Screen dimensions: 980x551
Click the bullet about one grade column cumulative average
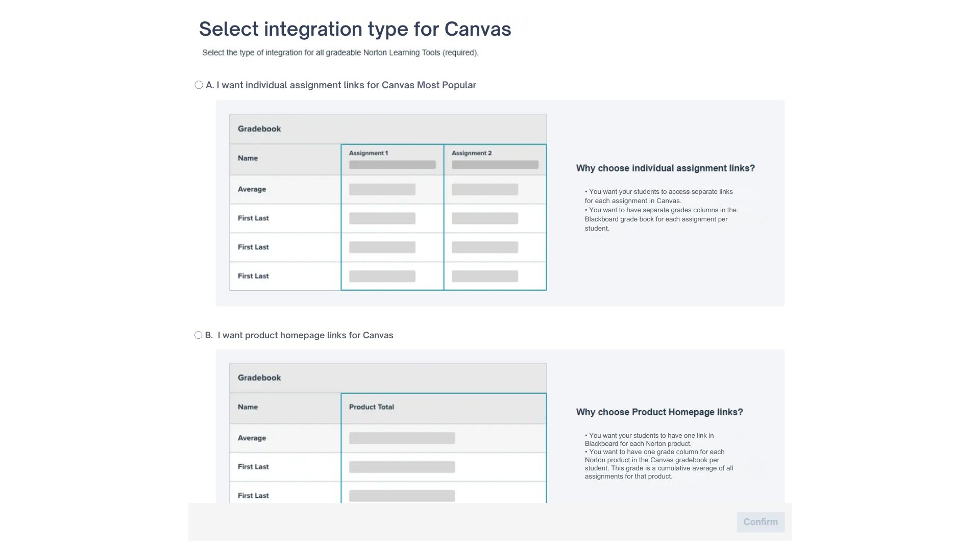coord(659,464)
